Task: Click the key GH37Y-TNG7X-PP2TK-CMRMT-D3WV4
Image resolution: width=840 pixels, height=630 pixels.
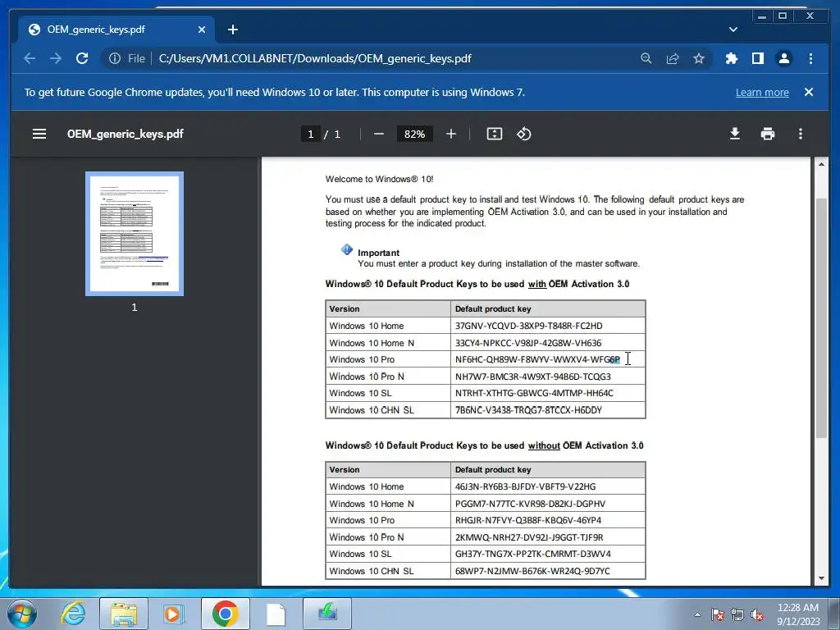Action: [533, 554]
